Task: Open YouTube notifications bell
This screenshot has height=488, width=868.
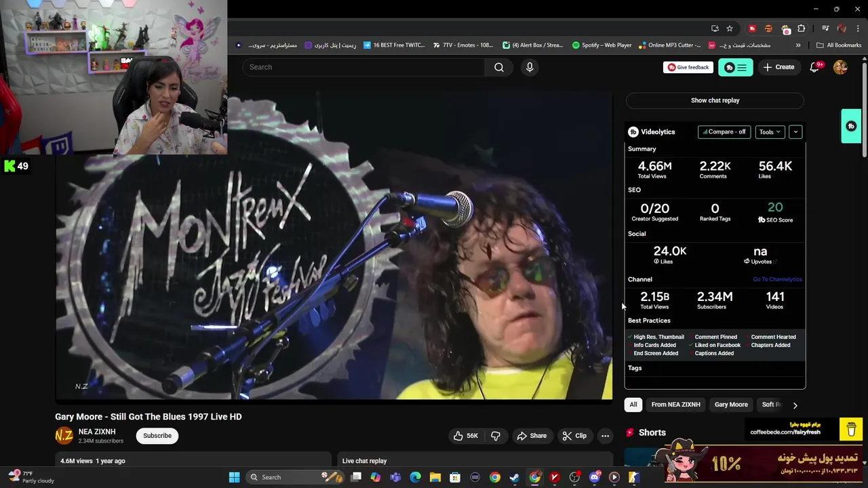Action: point(816,67)
